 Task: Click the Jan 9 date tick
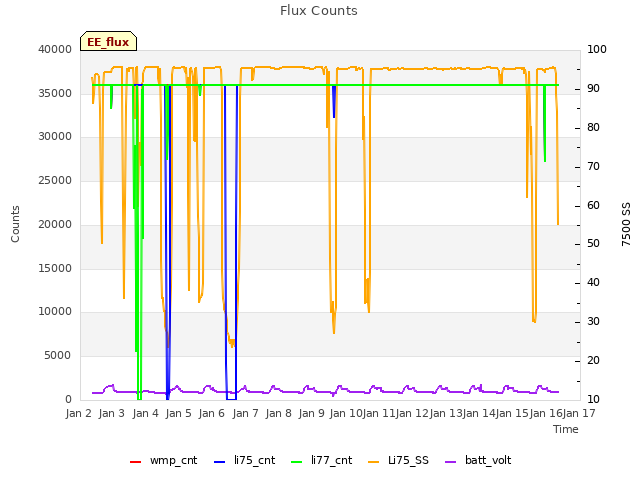point(311,413)
